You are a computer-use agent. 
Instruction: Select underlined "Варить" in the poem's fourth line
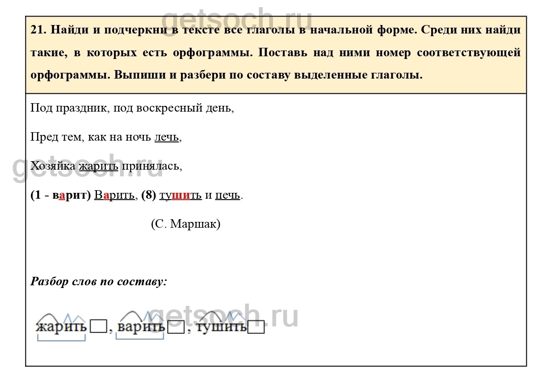(x=114, y=195)
